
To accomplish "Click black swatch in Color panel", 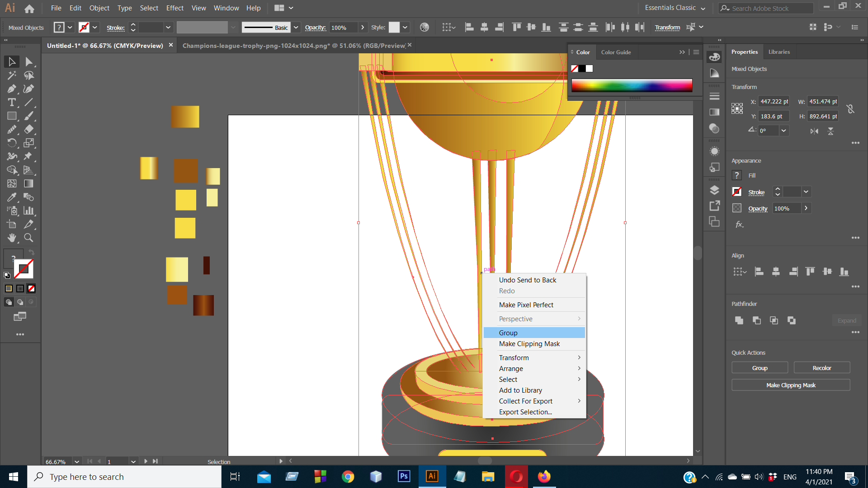I will pyautogui.click(x=582, y=69).
